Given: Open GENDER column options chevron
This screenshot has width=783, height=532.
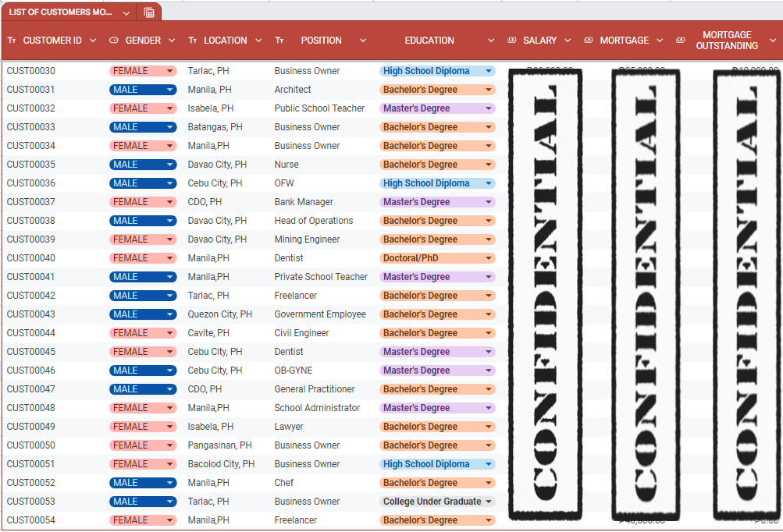Looking at the screenshot, I should coord(172,41).
